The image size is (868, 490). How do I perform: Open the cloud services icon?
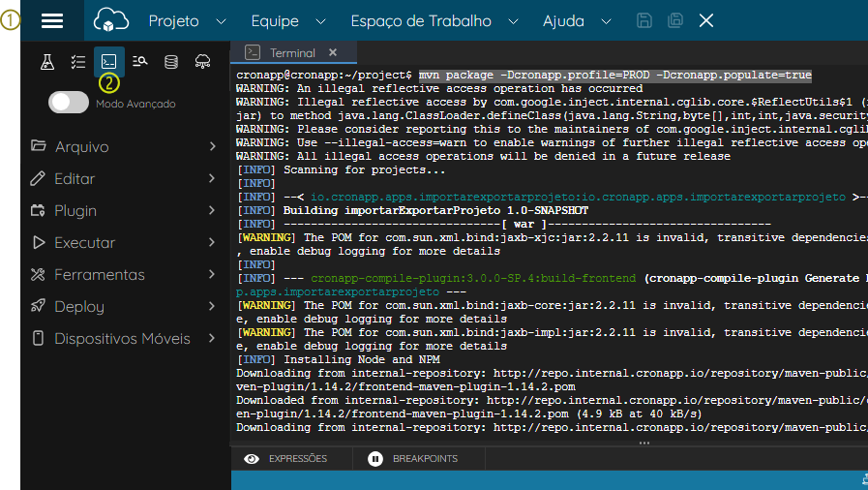pyautogui.click(x=202, y=61)
